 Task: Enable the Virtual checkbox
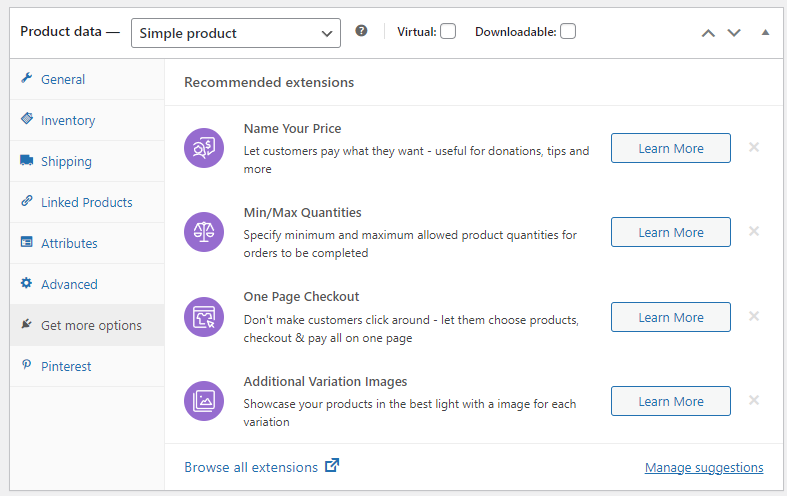pyautogui.click(x=448, y=31)
